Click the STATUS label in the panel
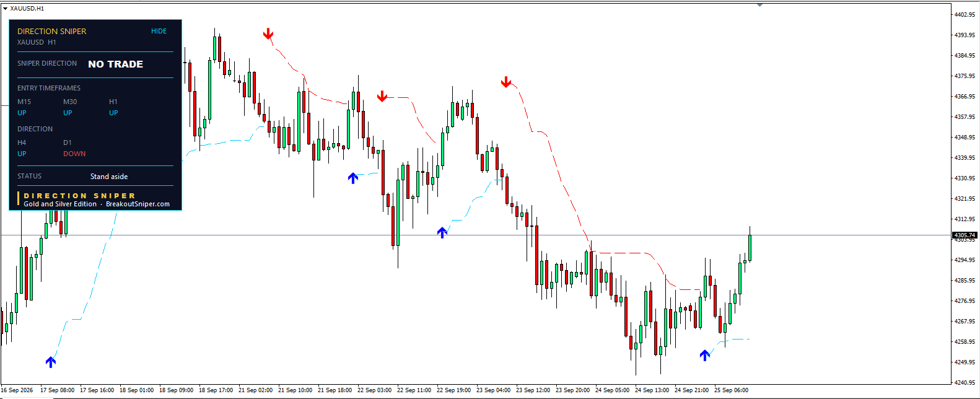This screenshot has width=980, height=399. (30, 176)
